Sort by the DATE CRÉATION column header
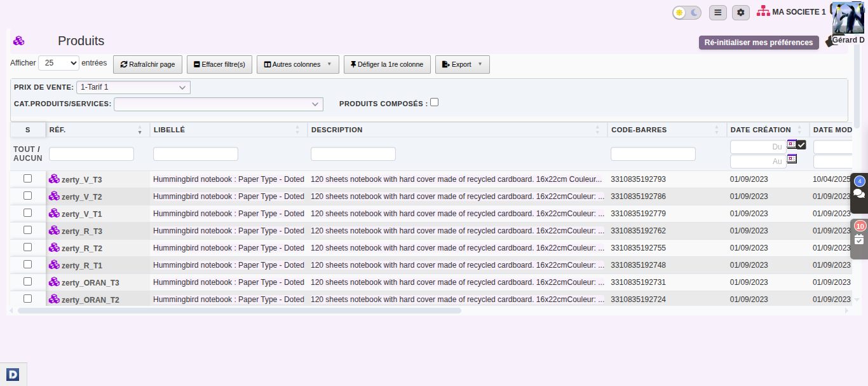 point(768,130)
